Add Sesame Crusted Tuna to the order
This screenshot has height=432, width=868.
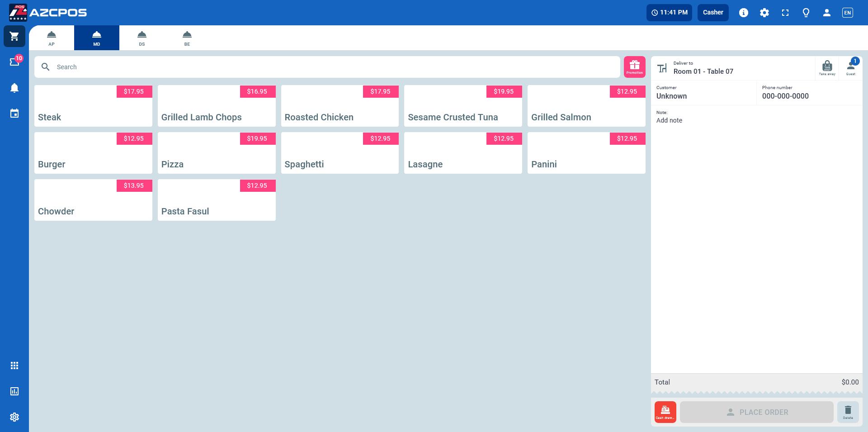click(x=463, y=106)
